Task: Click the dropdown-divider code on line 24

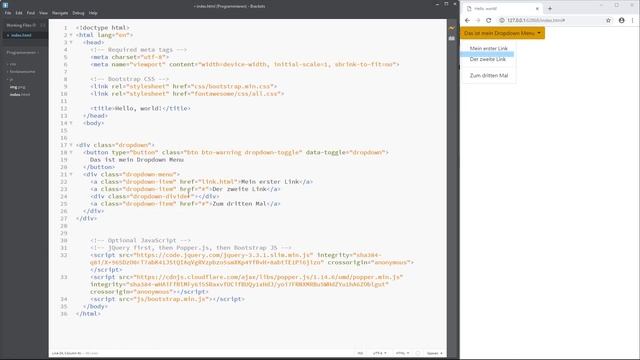Action: (155, 196)
